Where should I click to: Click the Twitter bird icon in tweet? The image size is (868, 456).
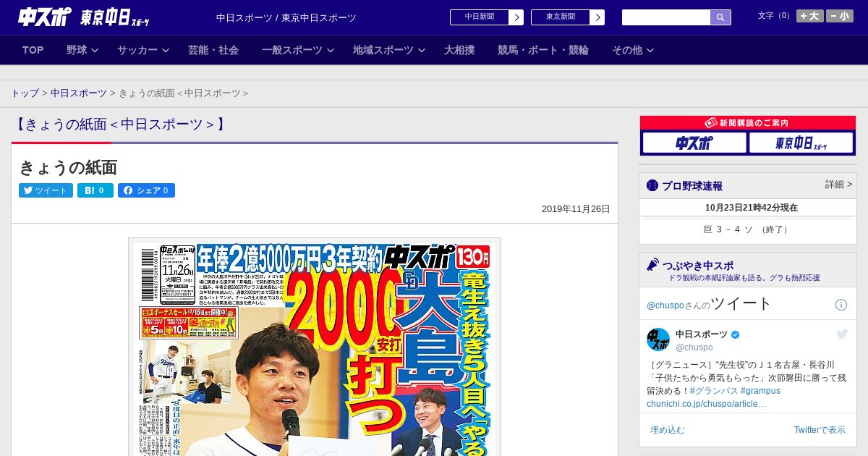842,334
